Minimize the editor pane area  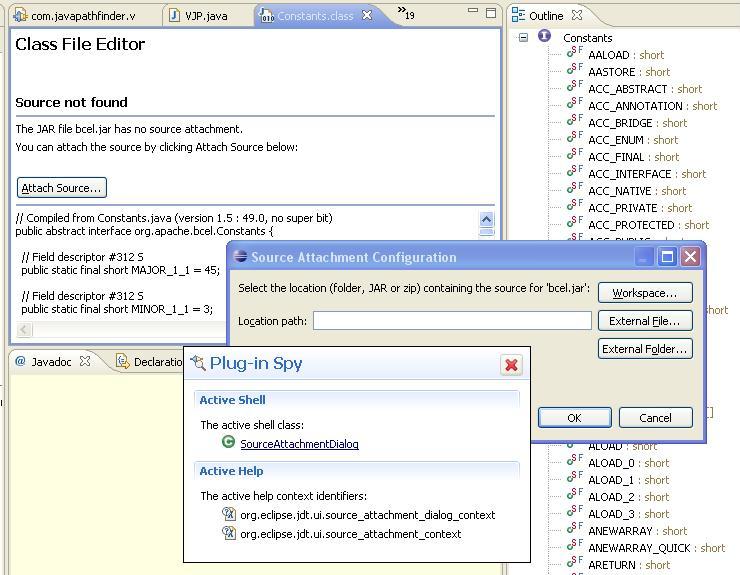tap(472, 14)
